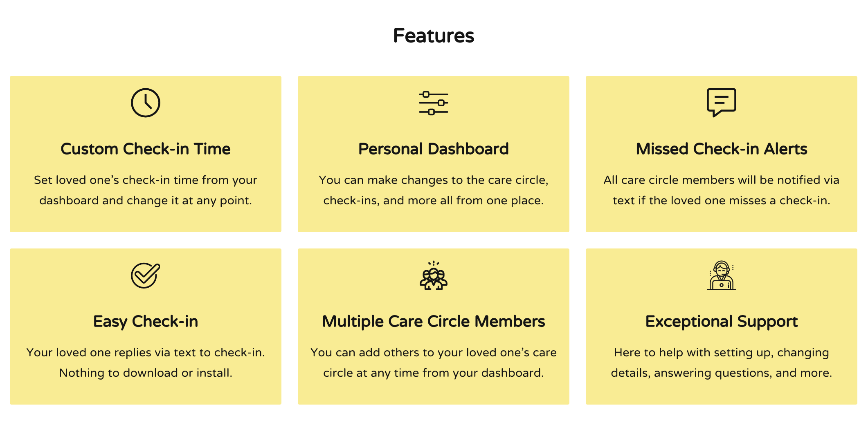The width and height of the screenshot is (868, 434).
Task: Select the Missed Check-in Alerts title
Action: point(721,149)
